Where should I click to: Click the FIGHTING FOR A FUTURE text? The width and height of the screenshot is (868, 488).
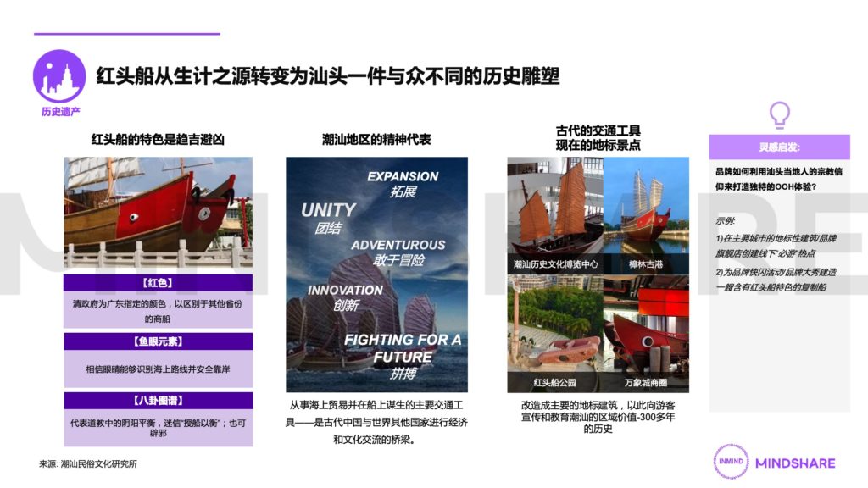[403, 348]
